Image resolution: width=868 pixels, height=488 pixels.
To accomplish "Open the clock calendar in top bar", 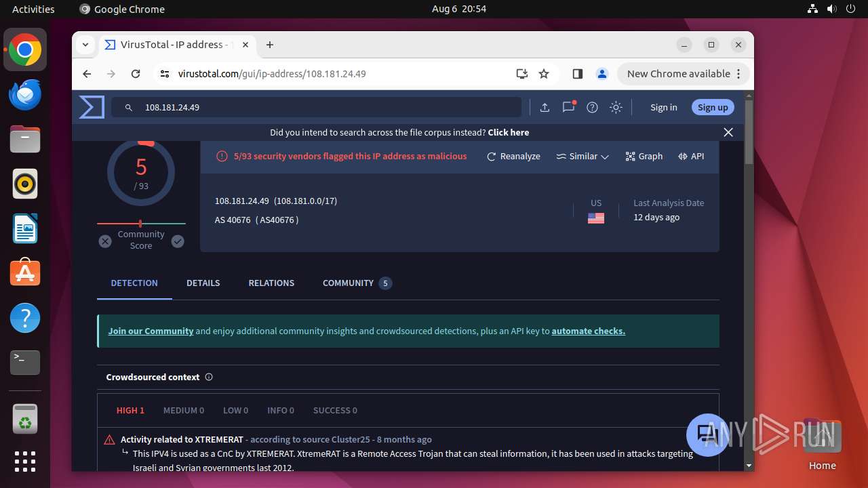I will pyautogui.click(x=459, y=9).
